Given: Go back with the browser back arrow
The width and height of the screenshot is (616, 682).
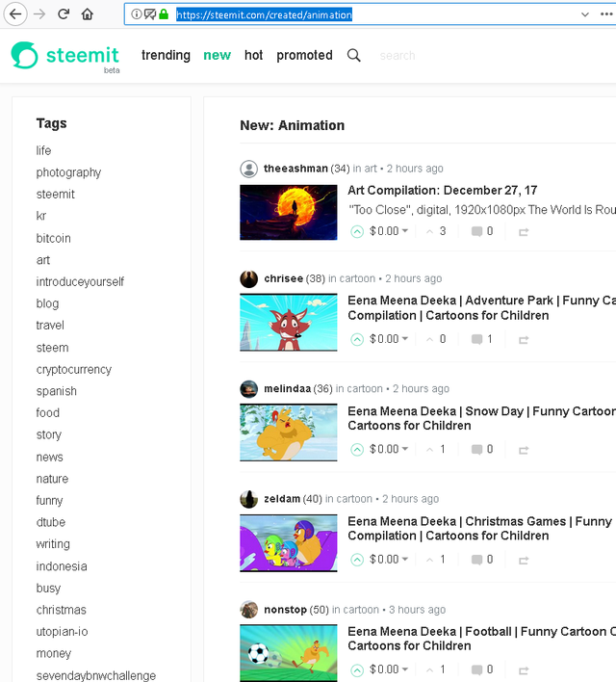Looking at the screenshot, I should point(15,14).
